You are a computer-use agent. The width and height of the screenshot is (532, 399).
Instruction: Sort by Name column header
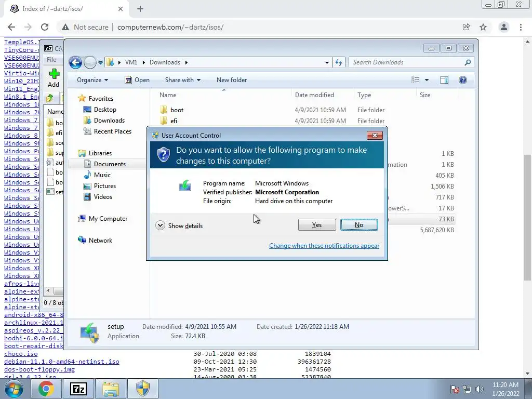tap(168, 95)
